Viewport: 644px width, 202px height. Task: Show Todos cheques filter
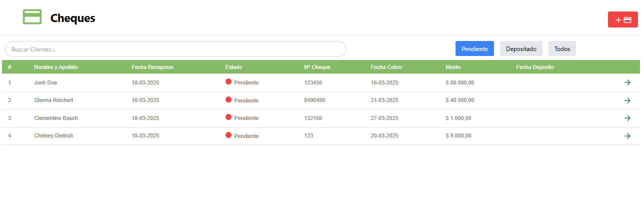[x=562, y=49]
